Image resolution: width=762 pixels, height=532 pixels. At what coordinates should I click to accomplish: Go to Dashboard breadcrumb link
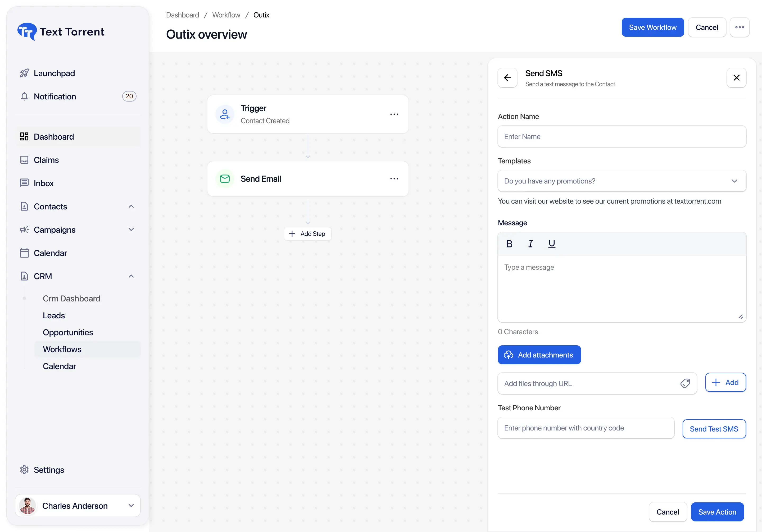pos(183,15)
